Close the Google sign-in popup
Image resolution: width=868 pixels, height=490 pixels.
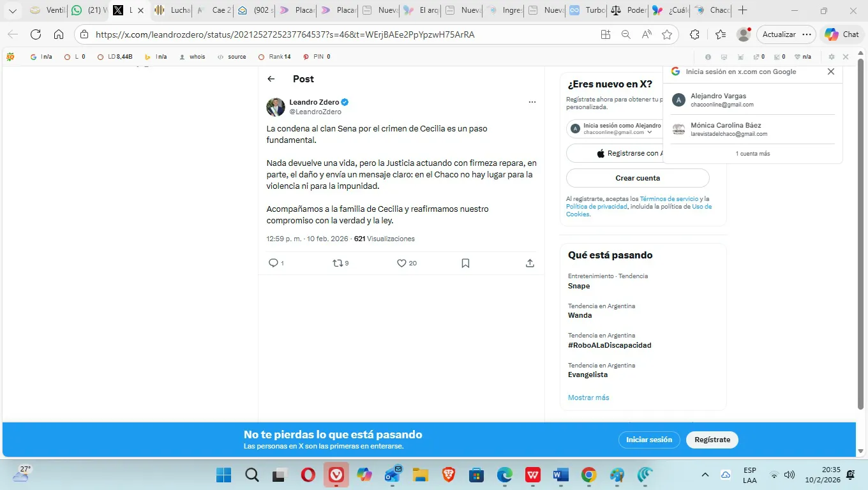(830, 71)
